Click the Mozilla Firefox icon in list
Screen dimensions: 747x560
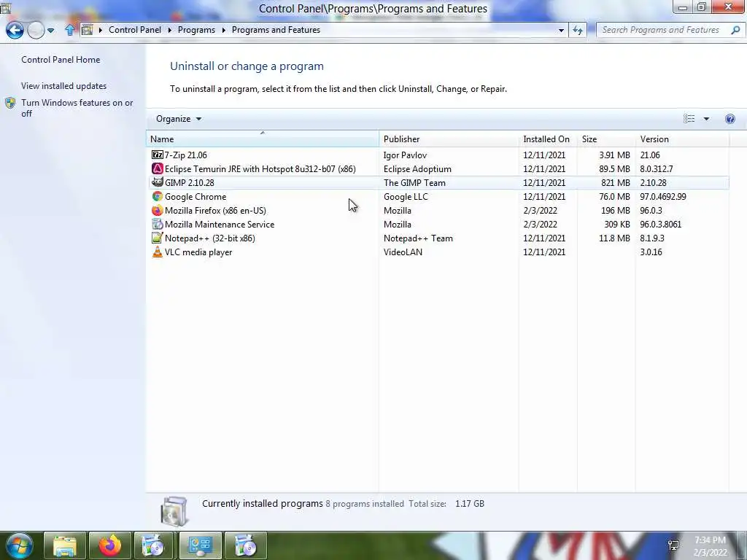coord(158,210)
